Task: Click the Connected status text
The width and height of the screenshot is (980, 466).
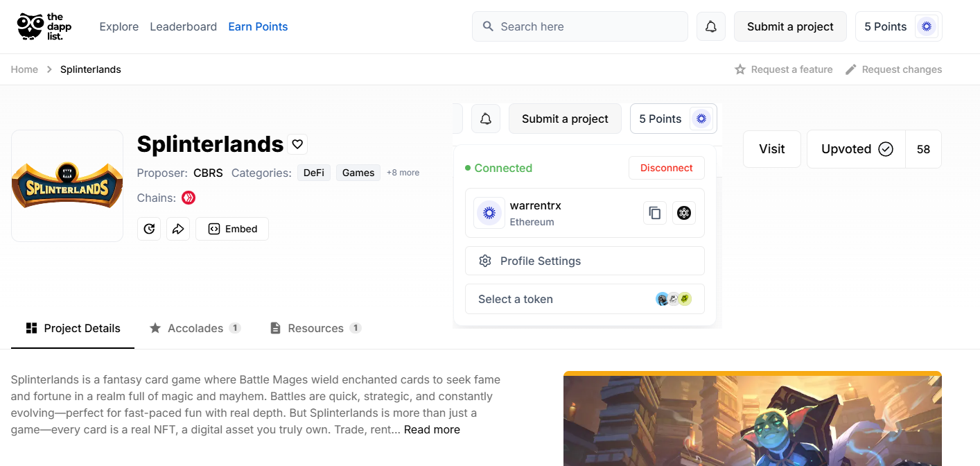Action: click(503, 168)
